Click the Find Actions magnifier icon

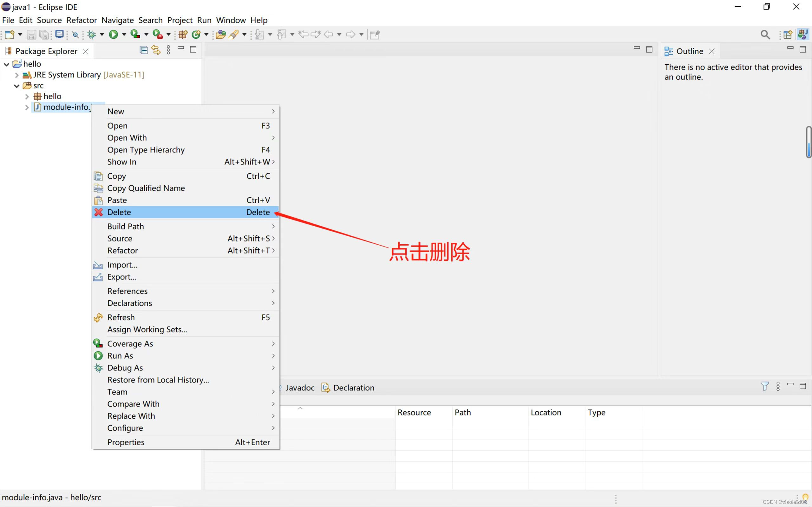(x=765, y=35)
